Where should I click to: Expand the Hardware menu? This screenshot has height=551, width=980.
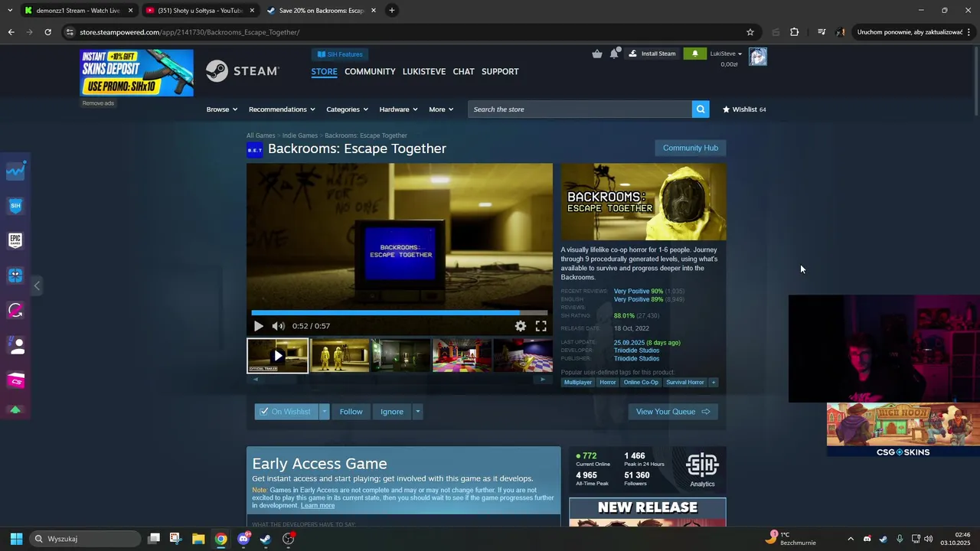398,109
